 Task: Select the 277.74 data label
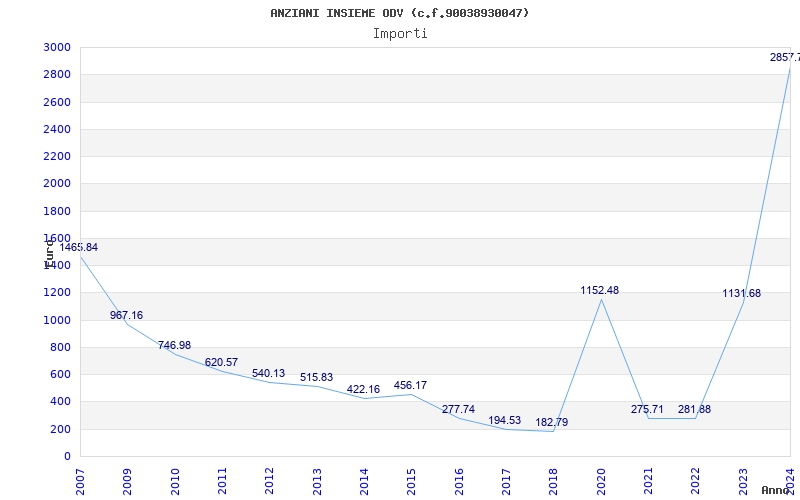coord(458,410)
